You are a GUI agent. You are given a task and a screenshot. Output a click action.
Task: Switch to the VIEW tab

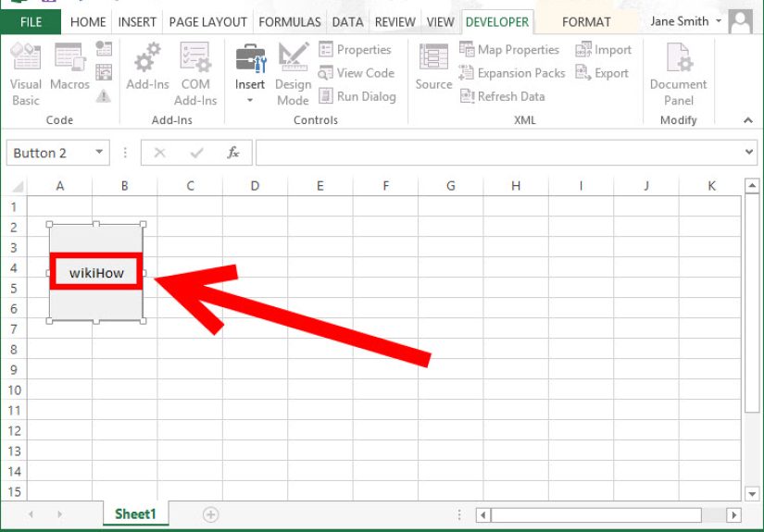pos(441,22)
